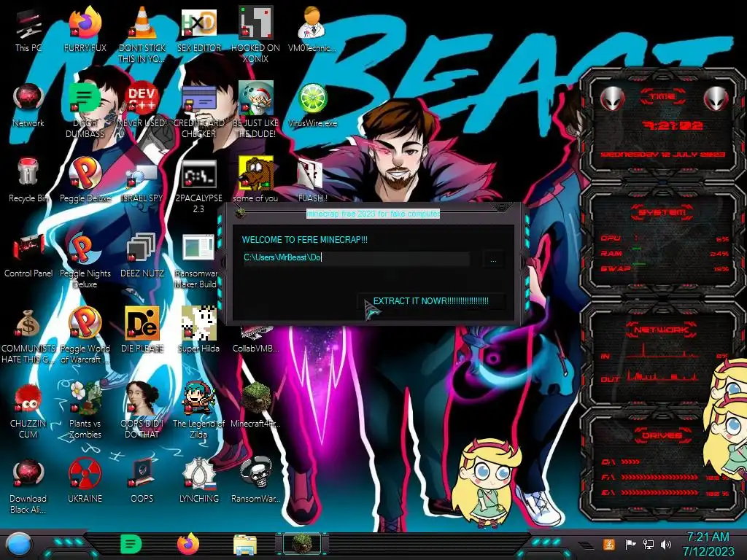Launch the DEV C++ NEVER USED shortcut
The image size is (747, 560).
[142, 105]
